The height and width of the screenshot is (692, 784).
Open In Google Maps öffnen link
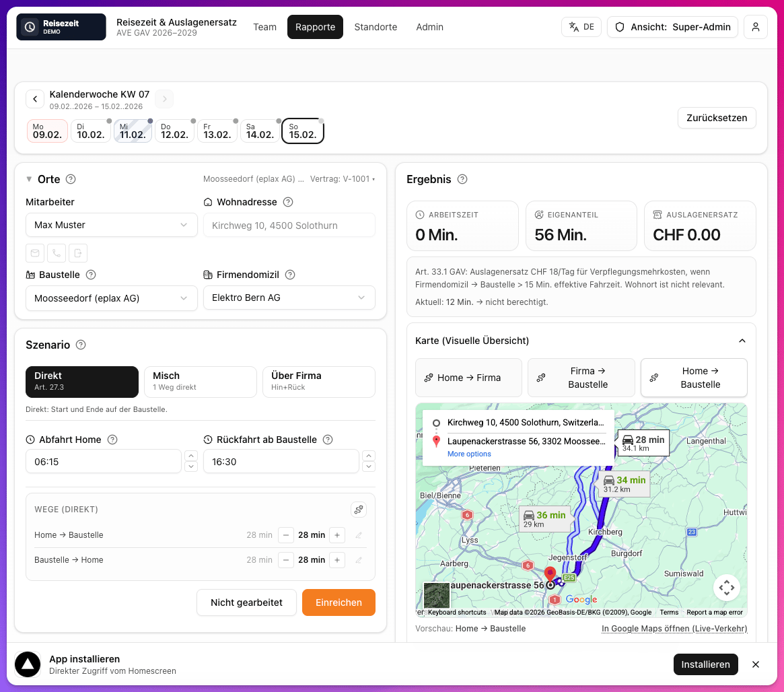pos(674,629)
